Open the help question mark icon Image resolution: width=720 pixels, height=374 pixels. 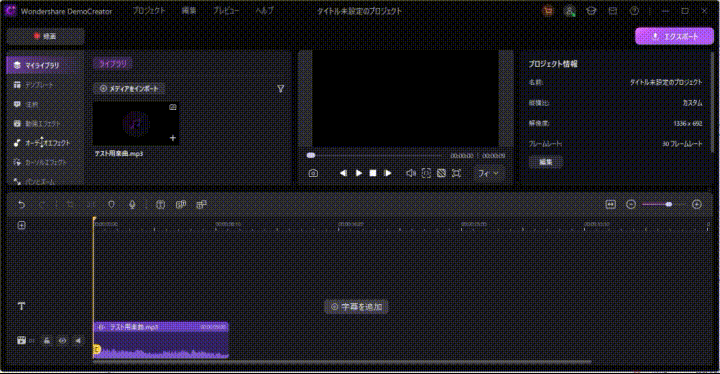(x=634, y=11)
